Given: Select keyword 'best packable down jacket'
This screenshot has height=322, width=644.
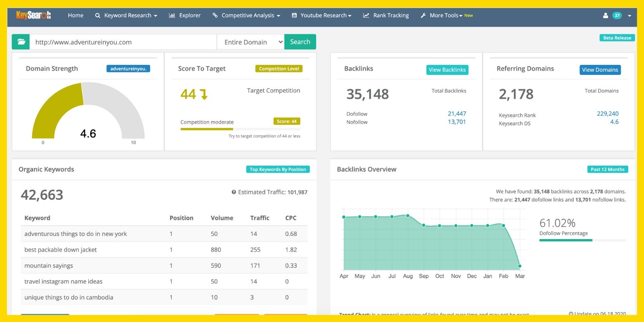Looking at the screenshot, I should 61,250.
